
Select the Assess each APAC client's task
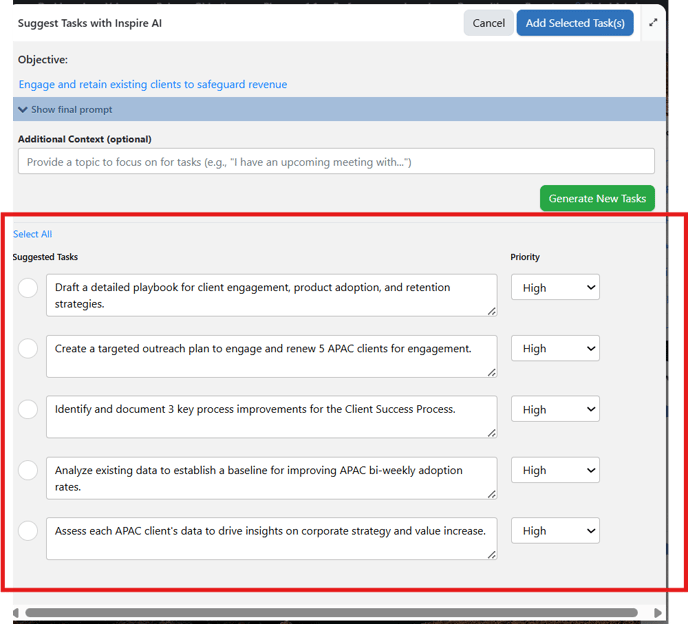(28, 531)
